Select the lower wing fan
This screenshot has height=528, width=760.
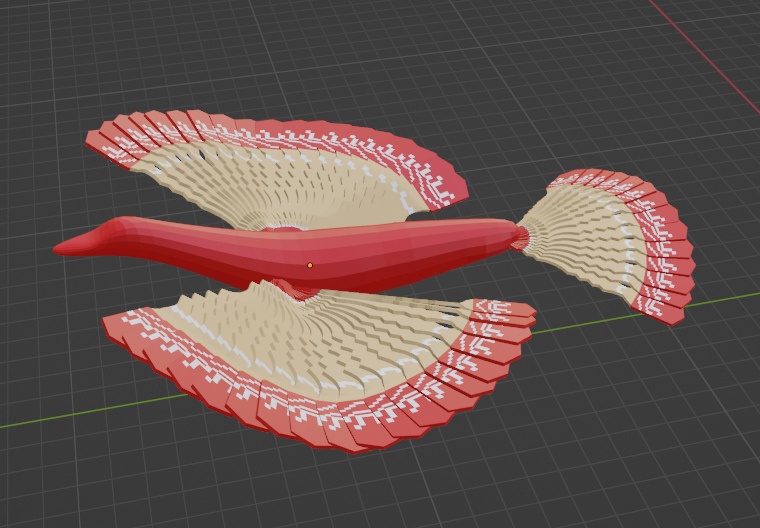click(320, 366)
